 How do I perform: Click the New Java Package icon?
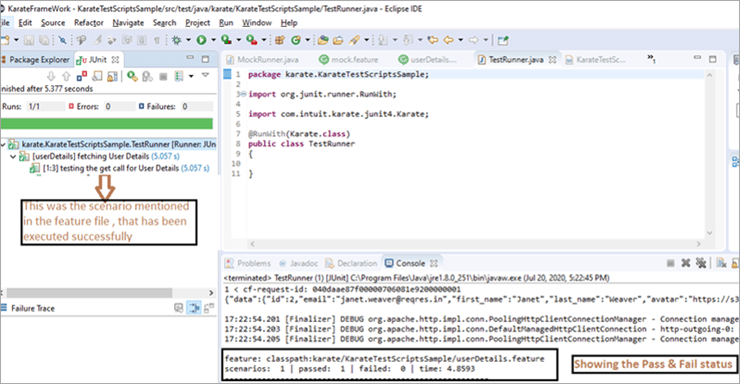280,40
